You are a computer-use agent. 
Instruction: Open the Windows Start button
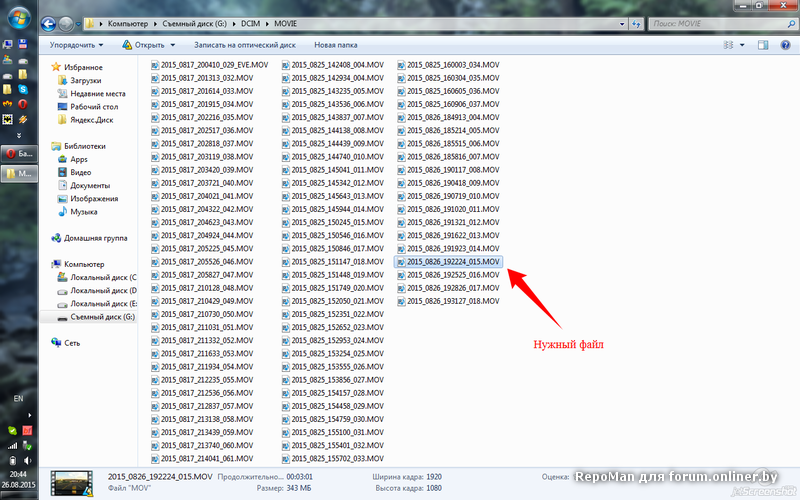coord(19,19)
